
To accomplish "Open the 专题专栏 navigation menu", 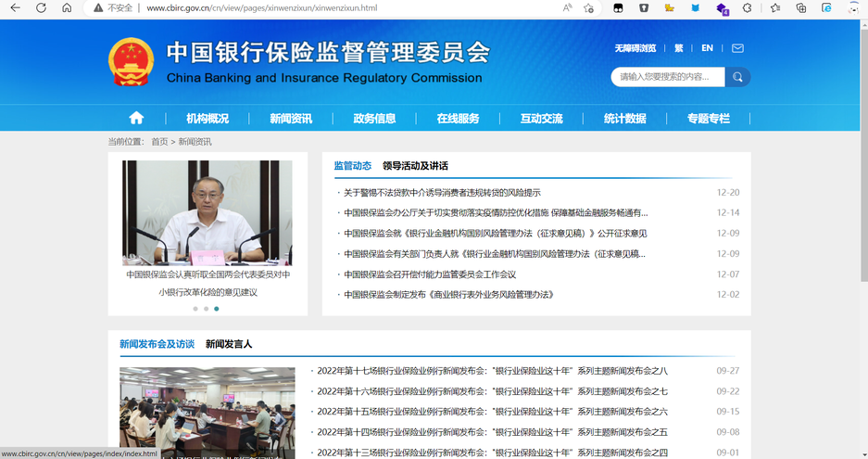I will click(x=709, y=118).
